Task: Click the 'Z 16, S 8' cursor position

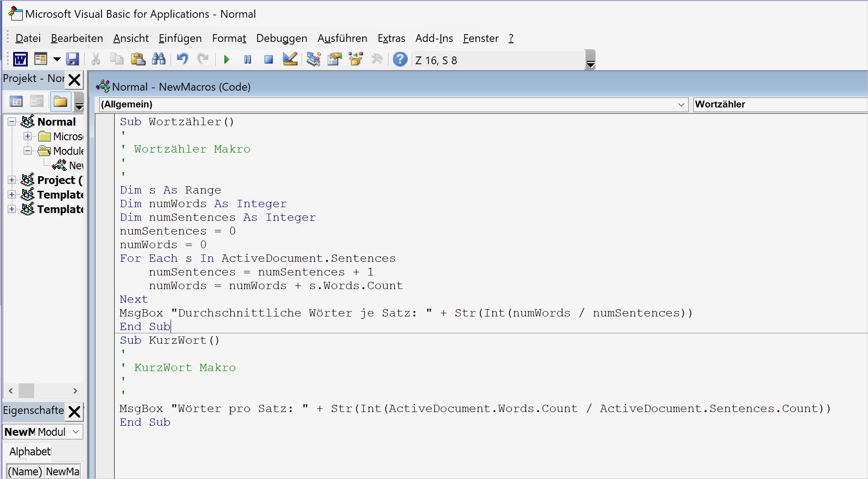Action: (436, 60)
